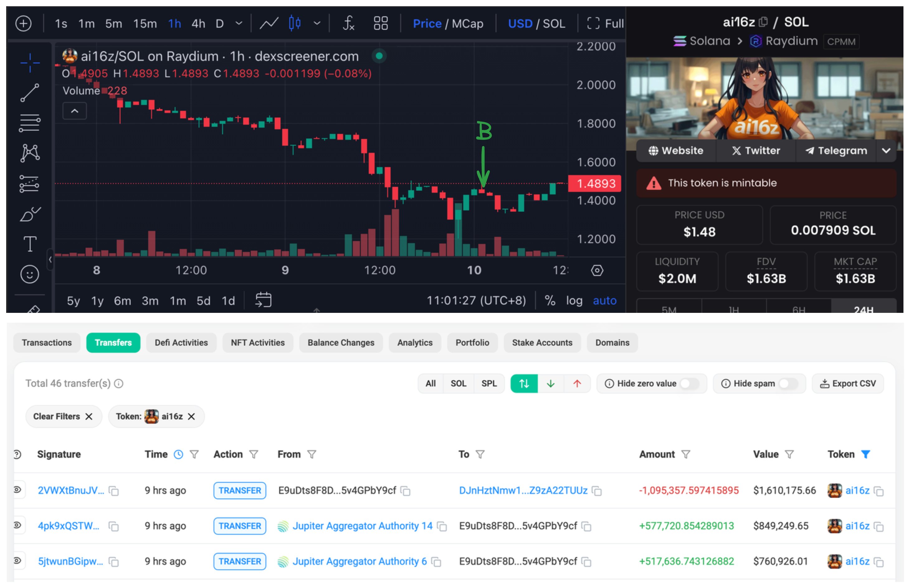Open the Analytics tab
This screenshot has width=910, height=588.
pyautogui.click(x=415, y=342)
